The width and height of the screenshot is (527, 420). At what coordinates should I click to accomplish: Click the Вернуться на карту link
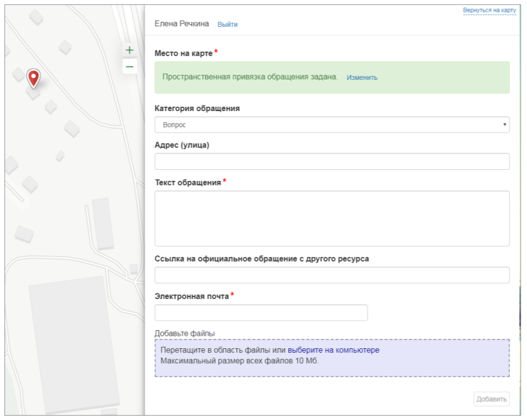click(x=489, y=11)
